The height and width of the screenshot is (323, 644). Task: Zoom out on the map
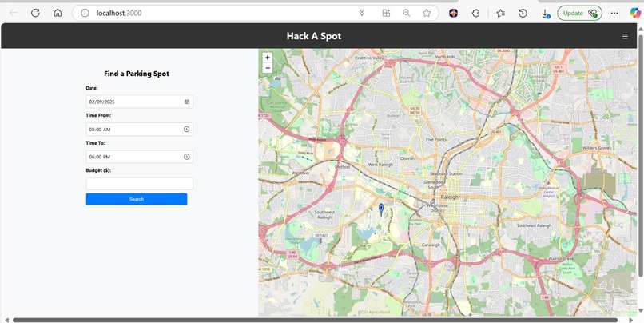coord(268,68)
